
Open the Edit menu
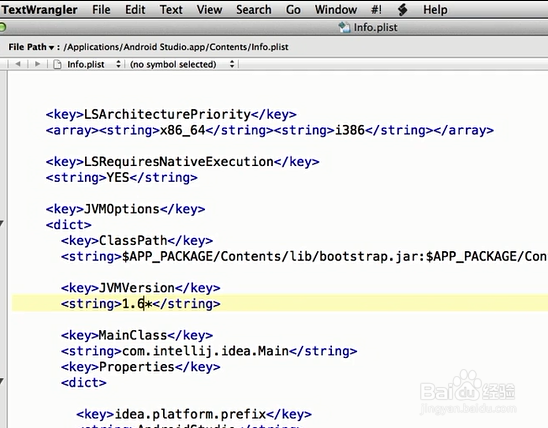[135, 9]
